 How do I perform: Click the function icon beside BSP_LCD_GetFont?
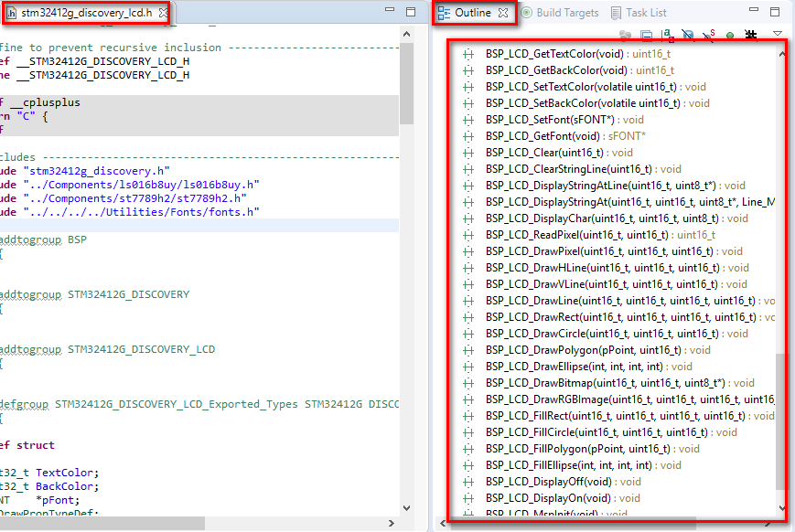pos(468,136)
